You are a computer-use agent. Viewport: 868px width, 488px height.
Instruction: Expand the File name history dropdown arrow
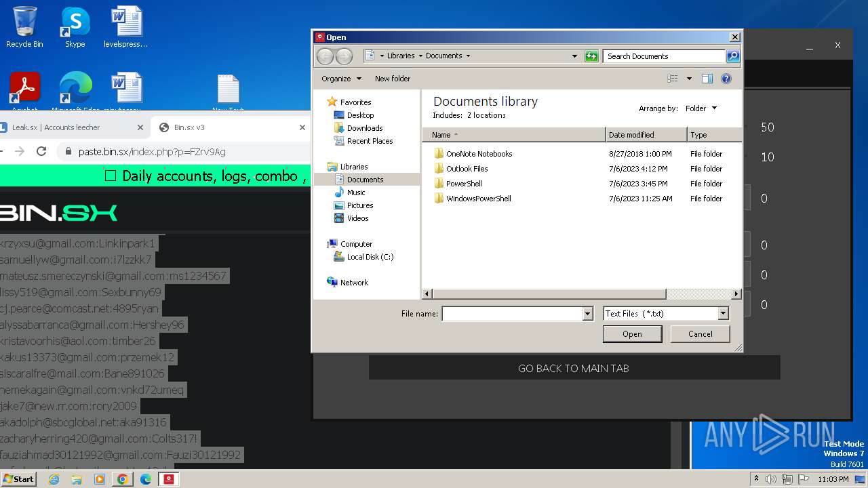[x=588, y=314]
